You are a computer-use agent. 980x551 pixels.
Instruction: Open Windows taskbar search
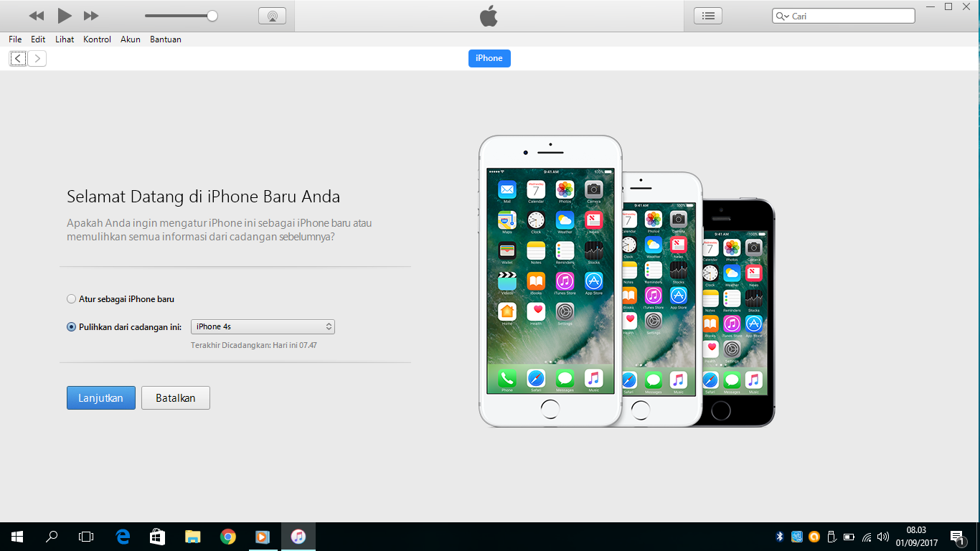[52, 536]
